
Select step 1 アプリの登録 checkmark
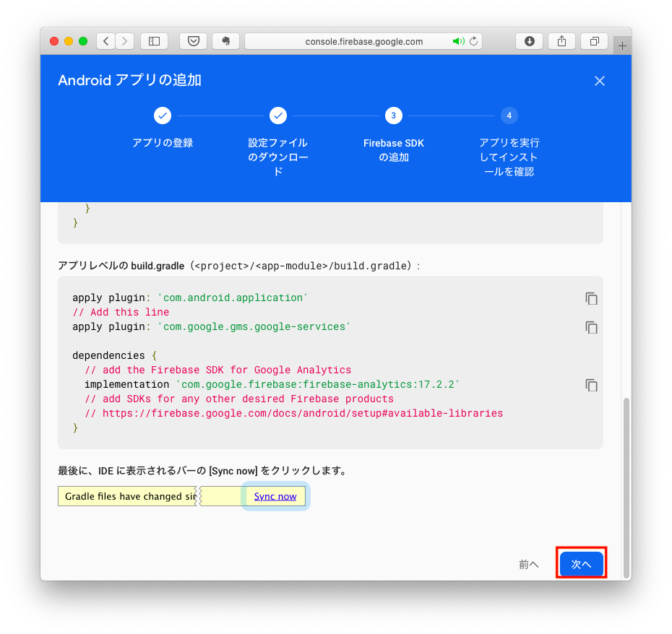[163, 116]
